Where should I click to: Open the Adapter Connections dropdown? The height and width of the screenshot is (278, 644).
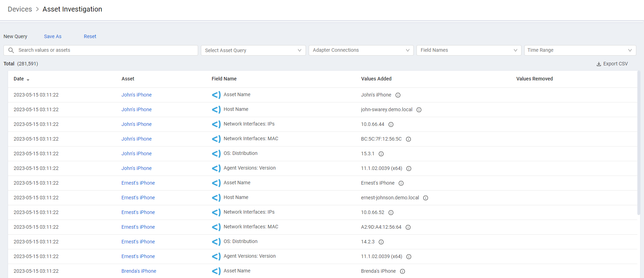pyautogui.click(x=361, y=50)
